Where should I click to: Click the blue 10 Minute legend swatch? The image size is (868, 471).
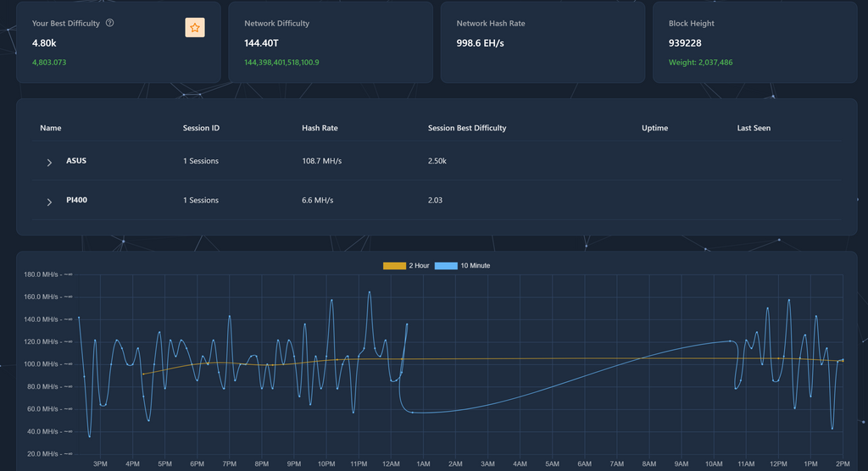(446, 265)
